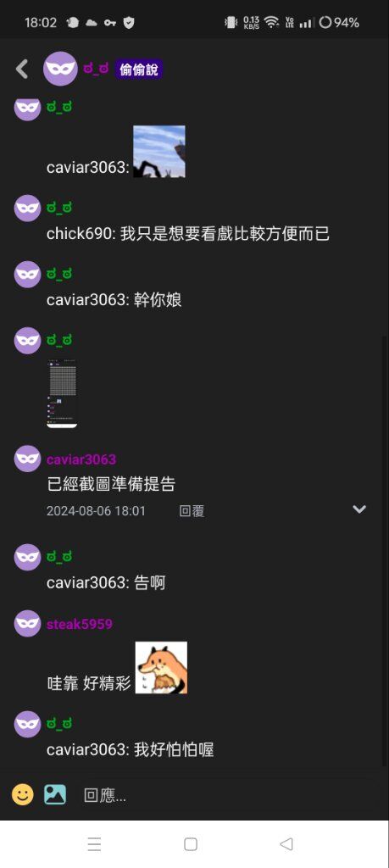Tap the Android back triangle button
Screen dimensions: 389x868
286,844
